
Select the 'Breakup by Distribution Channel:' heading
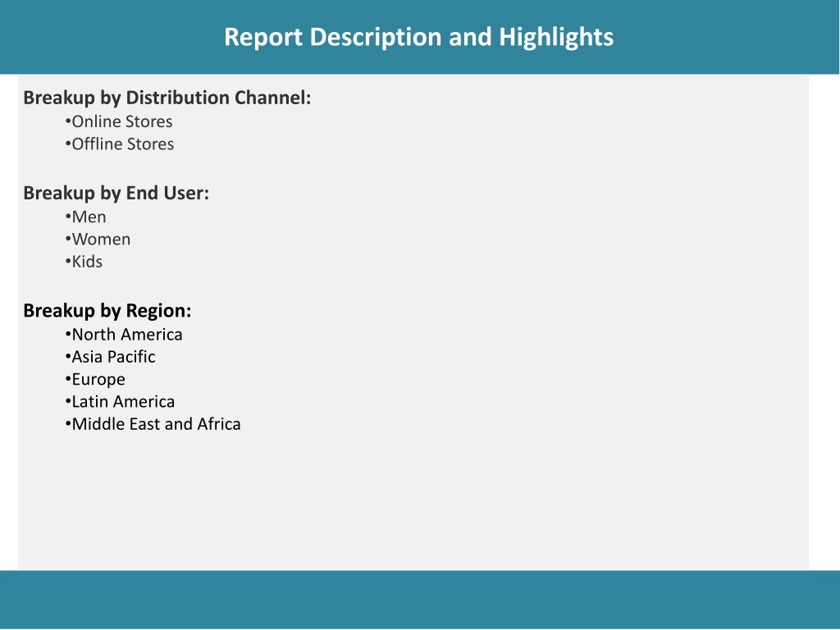click(x=167, y=98)
